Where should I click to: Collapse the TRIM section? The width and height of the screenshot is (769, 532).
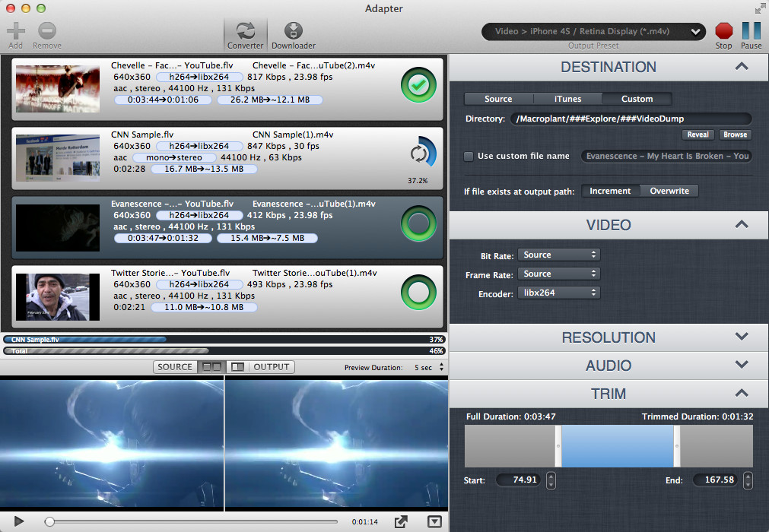coord(742,393)
